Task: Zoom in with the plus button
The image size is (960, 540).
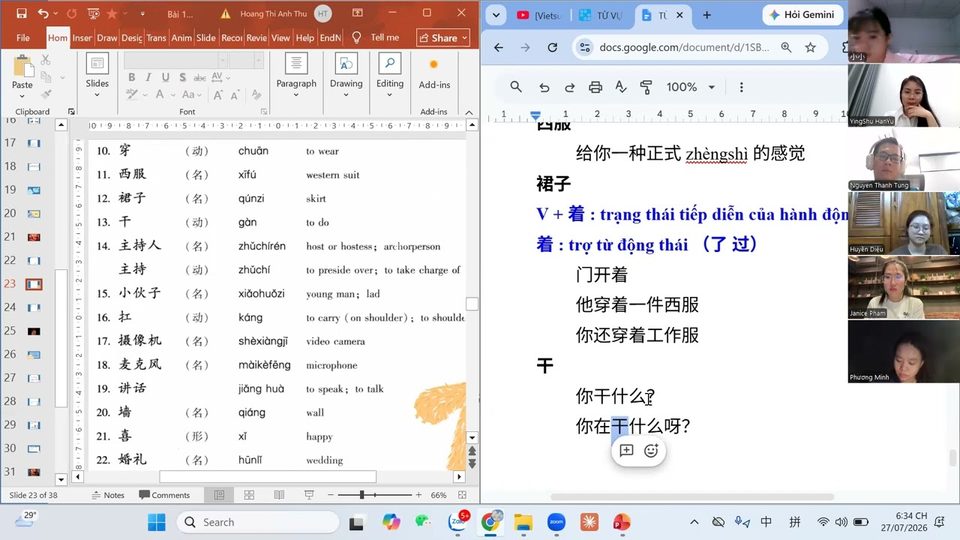Action: pos(419,495)
